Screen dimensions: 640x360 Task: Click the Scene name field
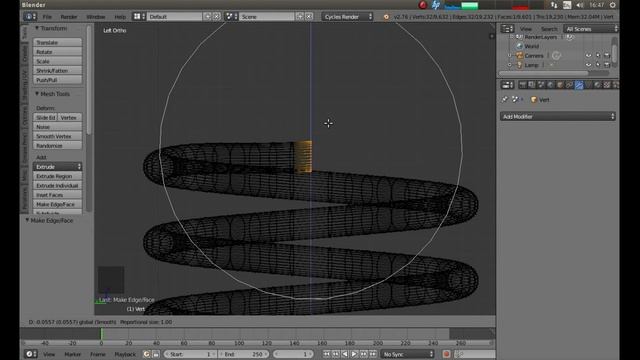coord(267,17)
